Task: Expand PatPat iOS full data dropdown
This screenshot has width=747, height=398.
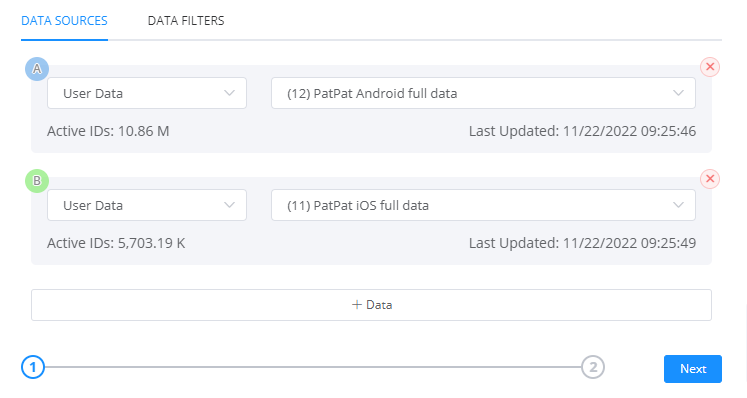Action: tap(483, 205)
